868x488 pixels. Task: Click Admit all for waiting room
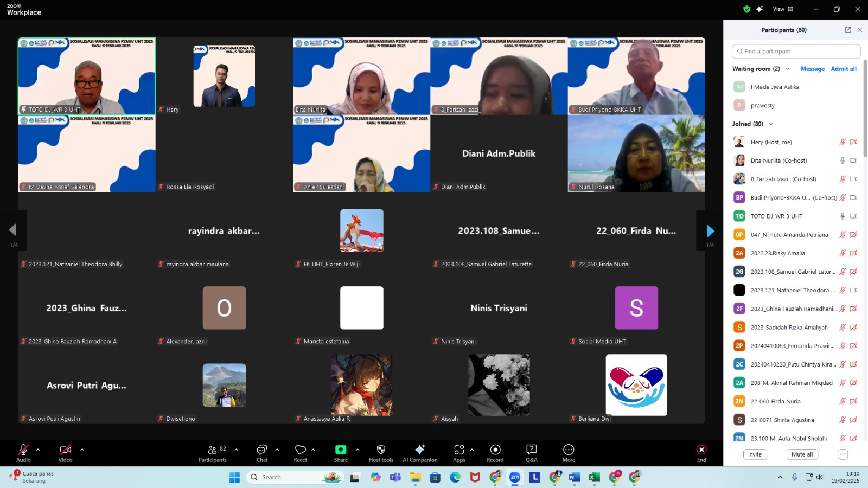844,69
